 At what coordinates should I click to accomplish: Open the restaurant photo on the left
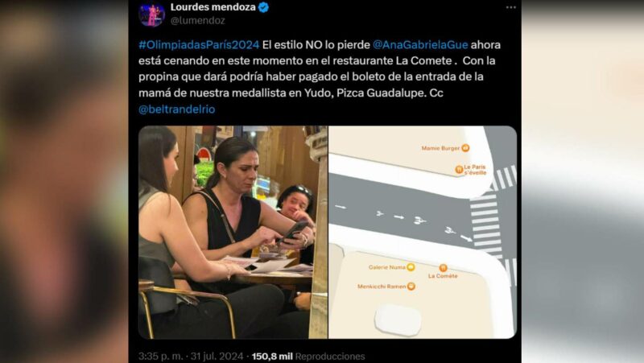tap(233, 233)
